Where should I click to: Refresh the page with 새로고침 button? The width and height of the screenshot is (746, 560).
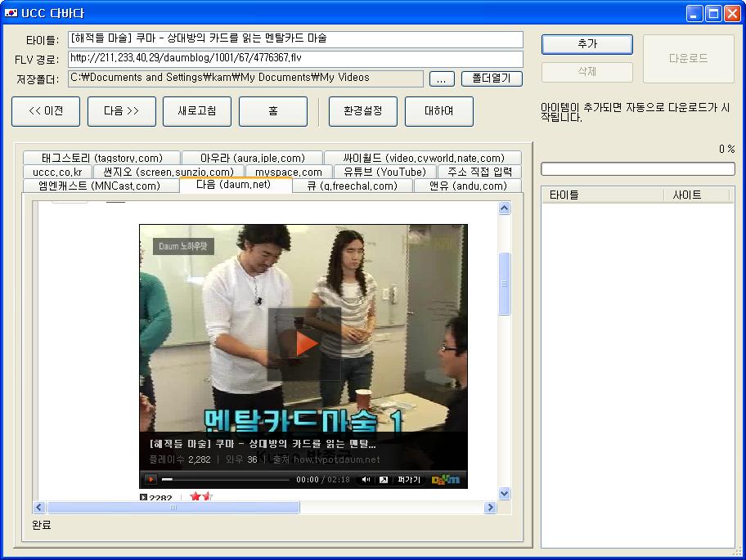[197, 111]
